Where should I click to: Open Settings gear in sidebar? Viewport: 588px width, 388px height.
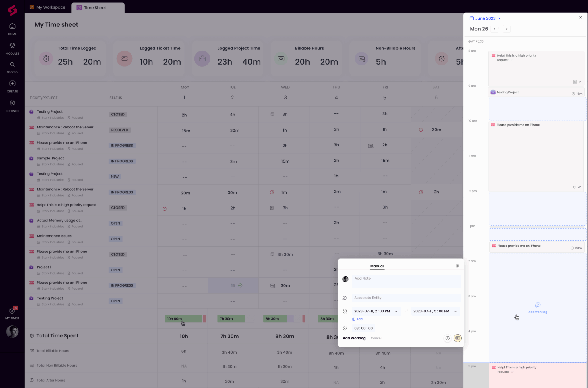[12, 103]
